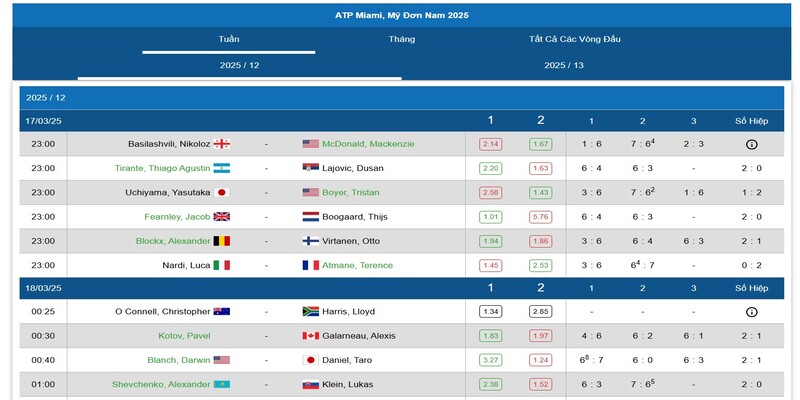Open player Boyer, Tristan
The height and width of the screenshot is (400, 800).
coord(351,192)
